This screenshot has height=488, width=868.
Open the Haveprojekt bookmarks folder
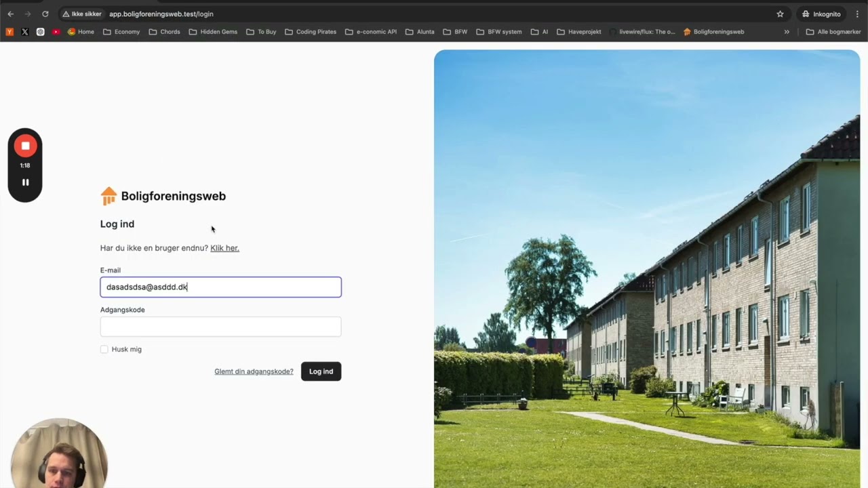(x=579, y=32)
